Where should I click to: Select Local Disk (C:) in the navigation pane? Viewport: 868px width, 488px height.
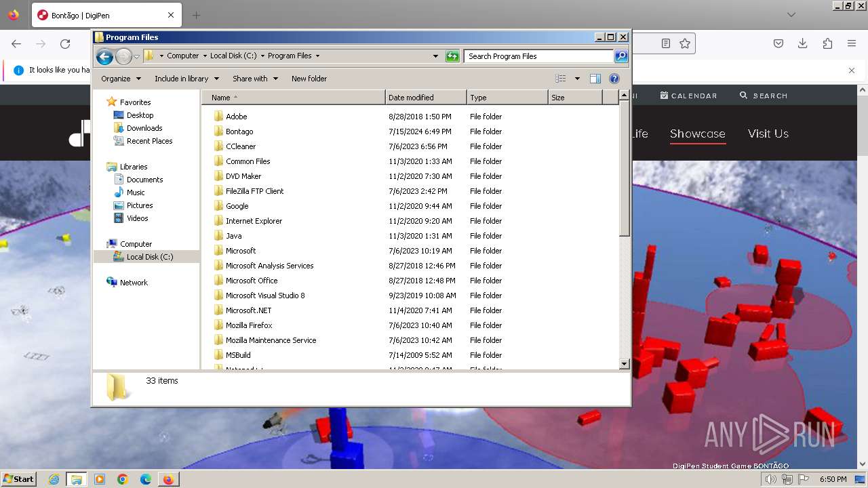pos(149,257)
